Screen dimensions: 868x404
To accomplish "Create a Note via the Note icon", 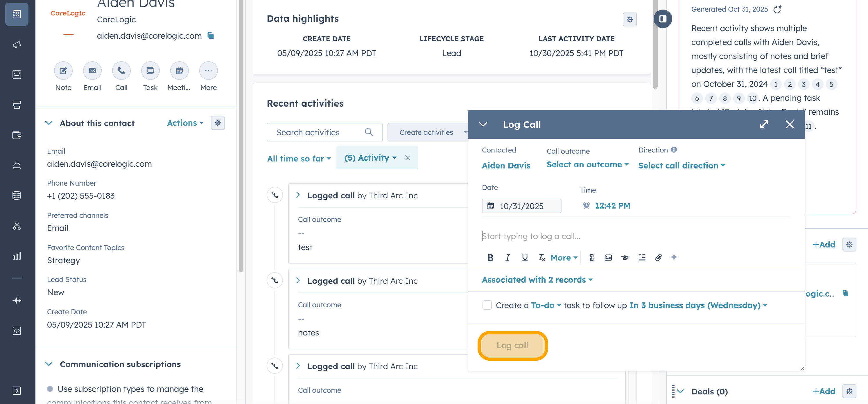I will (63, 71).
